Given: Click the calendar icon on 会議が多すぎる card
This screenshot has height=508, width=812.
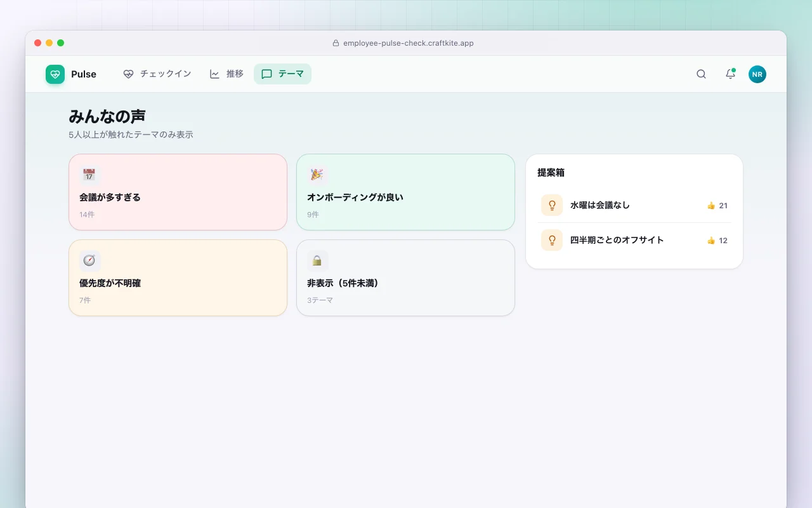Looking at the screenshot, I should [x=89, y=175].
